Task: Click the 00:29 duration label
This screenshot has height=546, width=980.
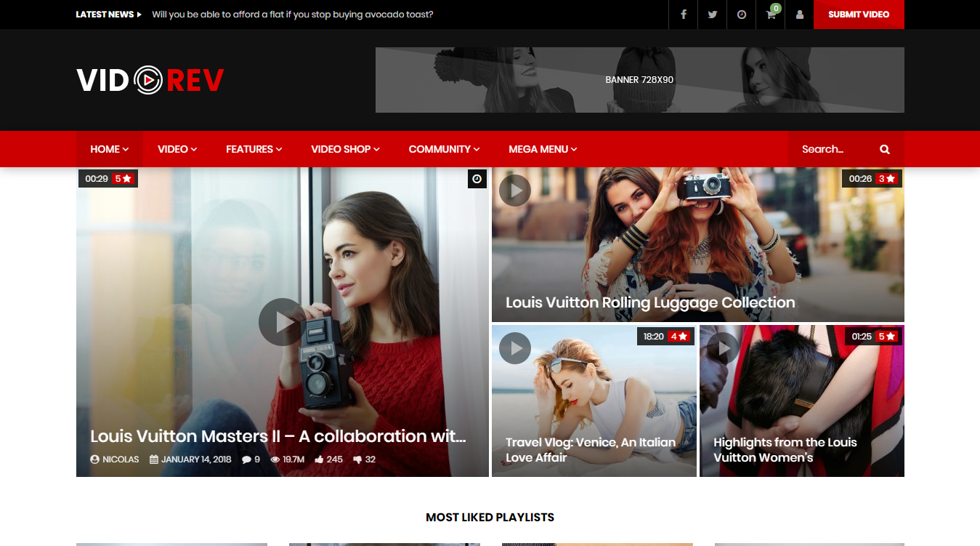Action: [x=97, y=179]
